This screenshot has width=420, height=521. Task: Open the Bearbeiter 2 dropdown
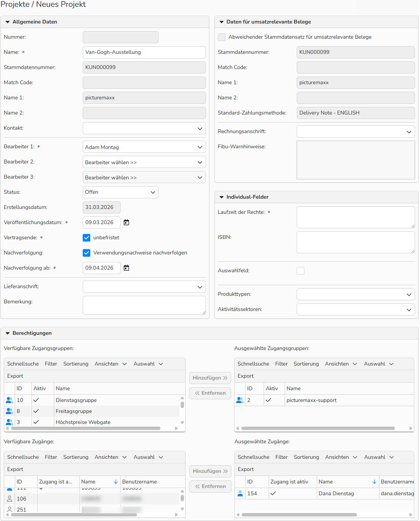click(144, 162)
